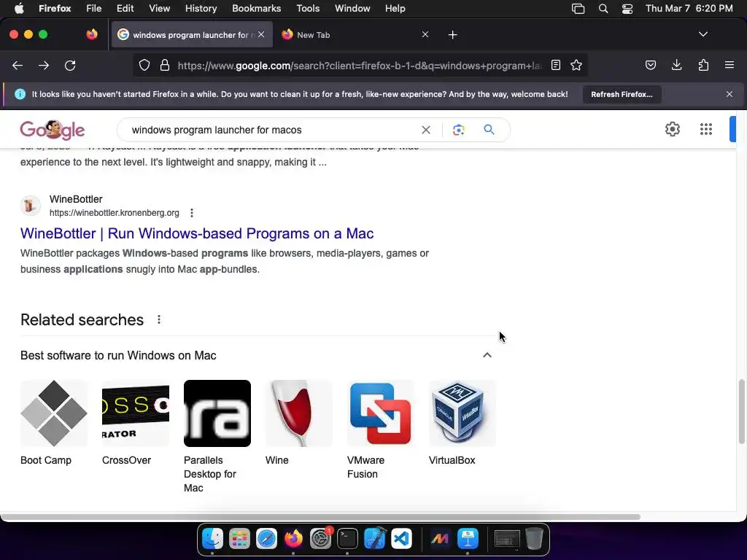Save page to Pocket
This screenshot has height=560, width=747.
click(x=650, y=65)
